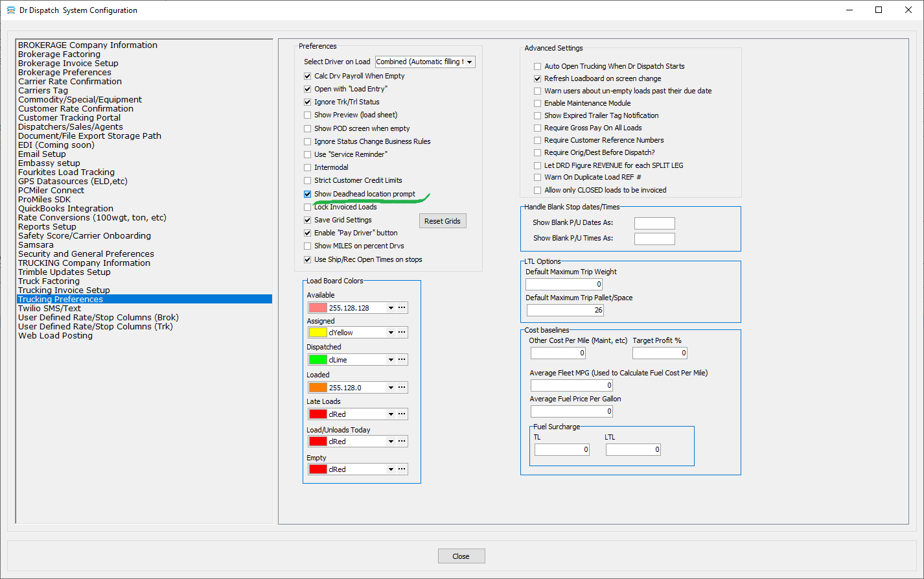The width and height of the screenshot is (924, 579).
Task: Click the ellipsis button beside Assigned color
Action: click(x=402, y=333)
